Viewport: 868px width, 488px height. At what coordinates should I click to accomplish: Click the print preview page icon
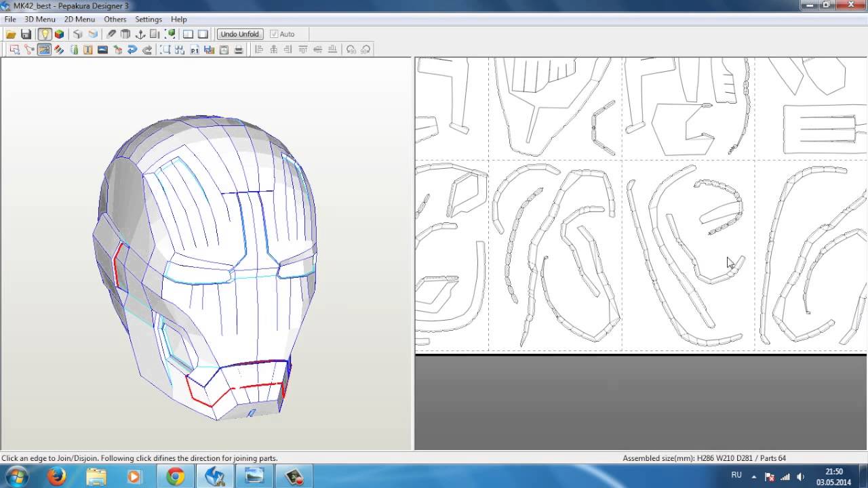[x=224, y=49]
